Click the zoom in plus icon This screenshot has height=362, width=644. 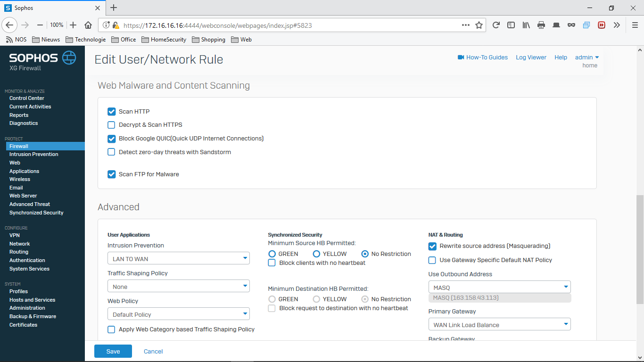pos(73,25)
